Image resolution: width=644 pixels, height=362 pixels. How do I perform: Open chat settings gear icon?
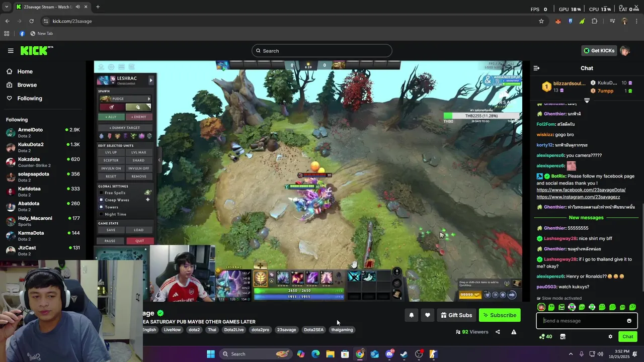coord(610,337)
